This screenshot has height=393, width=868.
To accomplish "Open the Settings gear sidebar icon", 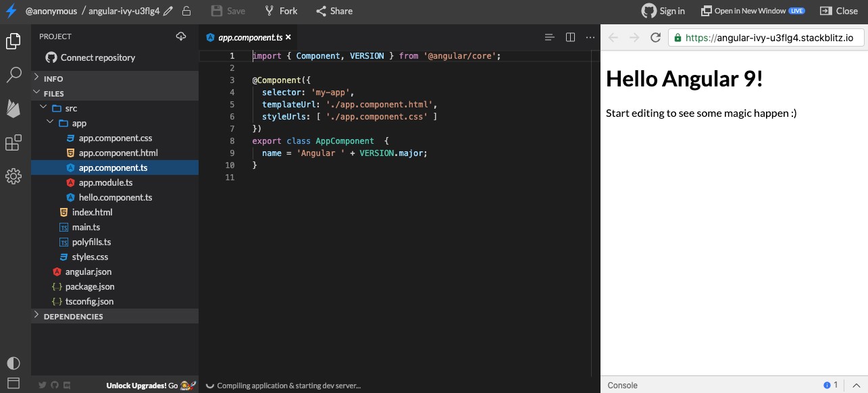I will click(13, 176).
